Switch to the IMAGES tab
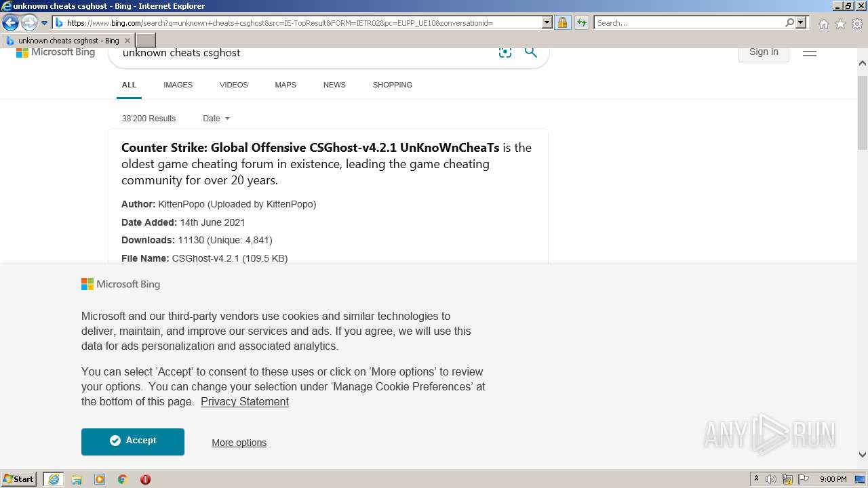 [x=178, y=85]
